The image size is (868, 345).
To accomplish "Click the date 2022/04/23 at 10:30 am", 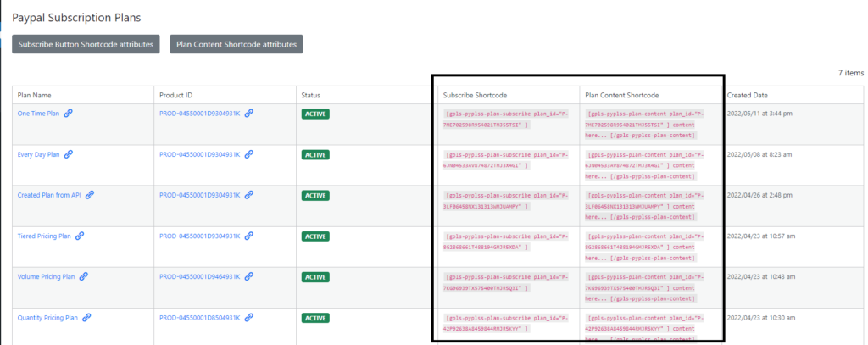I will click(x=760, y=318).
